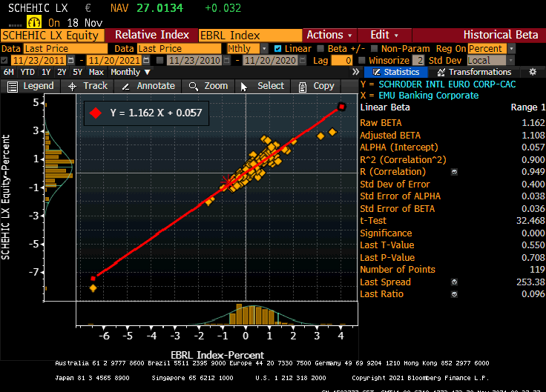Open the settings gear icon
546x392 pixels.
(x=533, y=72)
